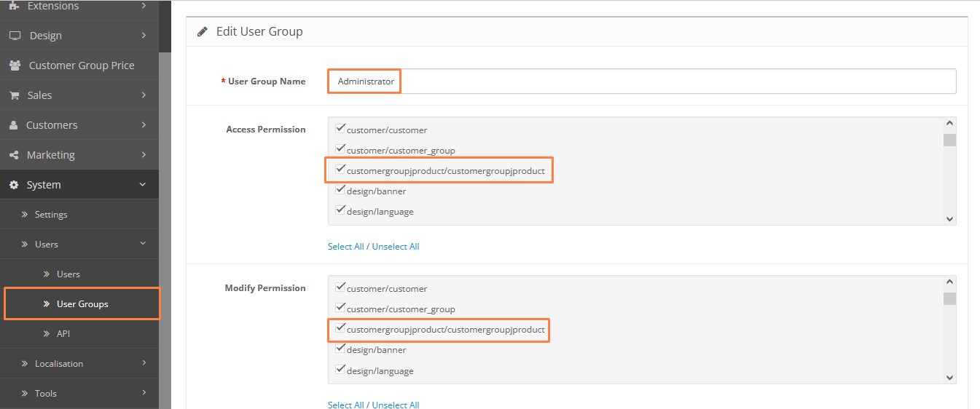Screen dimensions: 980x409
Task: Collapse the Users submenu chevron
Action: [x=143, y=244]
